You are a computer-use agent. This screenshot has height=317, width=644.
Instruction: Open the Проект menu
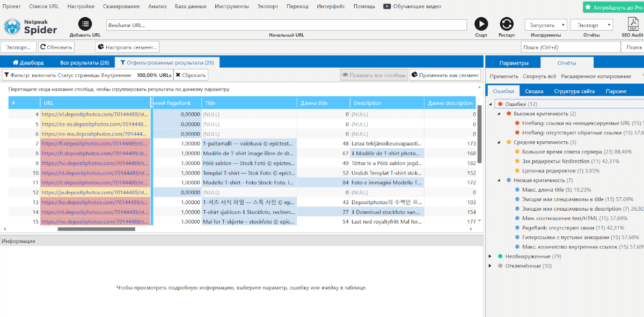click(11, 6)
